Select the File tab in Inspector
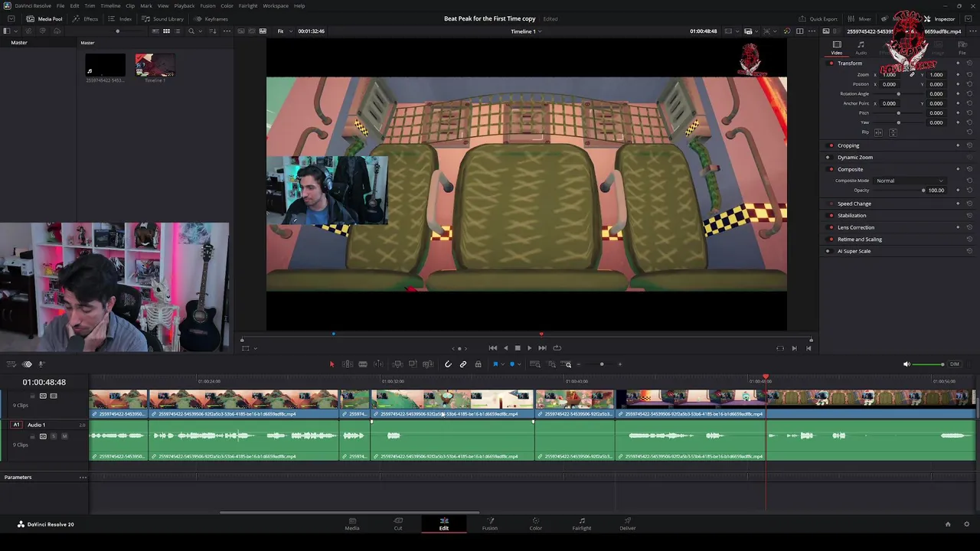 click(962, 47)
